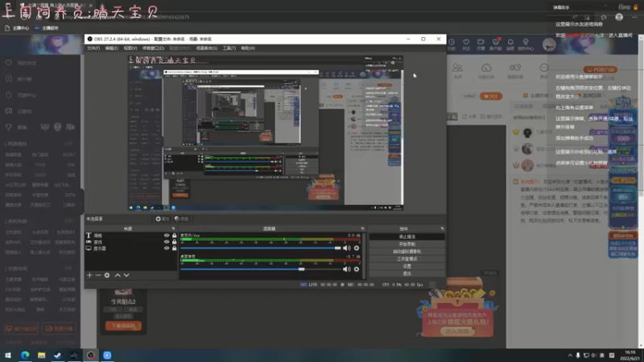
Task: Click the mixer panel vertical scrollbar
Action: (x=364, y=256)
